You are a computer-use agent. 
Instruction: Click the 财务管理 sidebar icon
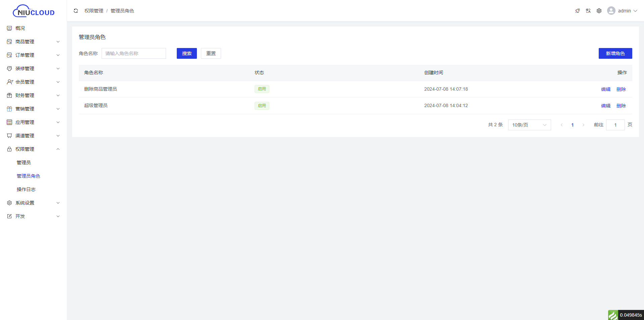[9, 95]
